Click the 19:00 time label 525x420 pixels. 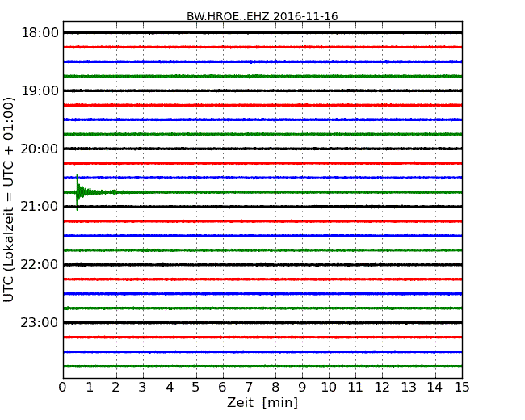click(40, 90)
